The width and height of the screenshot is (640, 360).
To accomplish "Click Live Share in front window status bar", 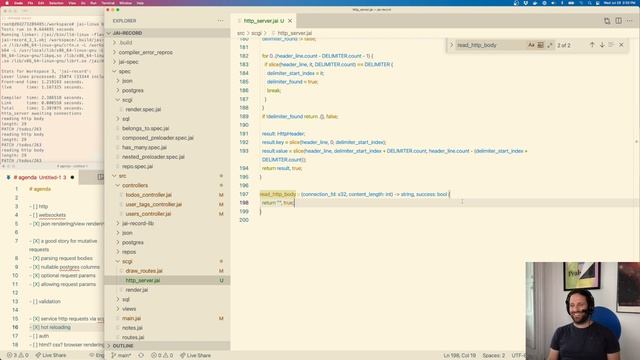I will [x=196, y=356].
